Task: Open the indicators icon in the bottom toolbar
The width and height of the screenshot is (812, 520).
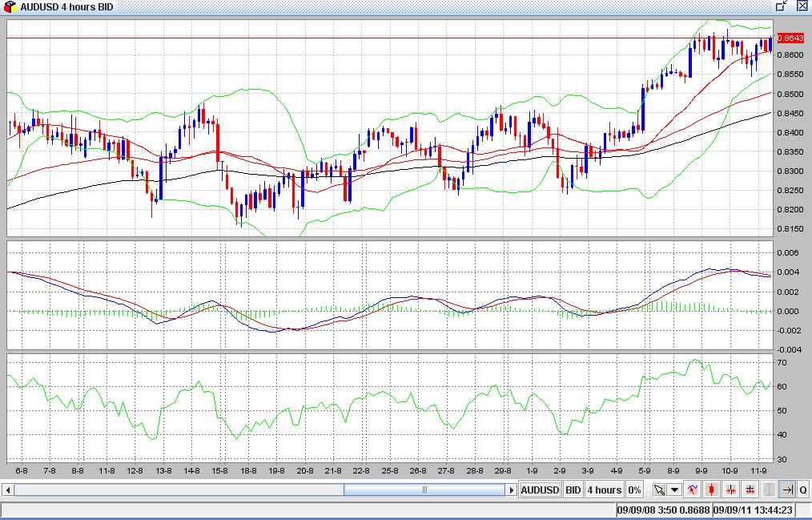Action: pyautogui.click(x=692, y=490)
